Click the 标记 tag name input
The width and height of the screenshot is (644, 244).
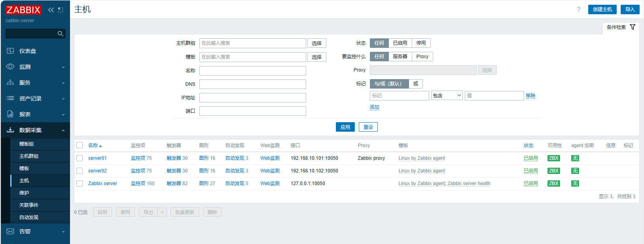click(400, 95)
